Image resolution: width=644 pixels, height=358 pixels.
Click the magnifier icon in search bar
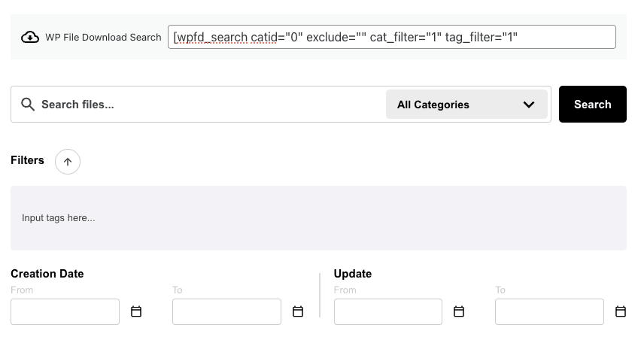click(x=28, y=105)
